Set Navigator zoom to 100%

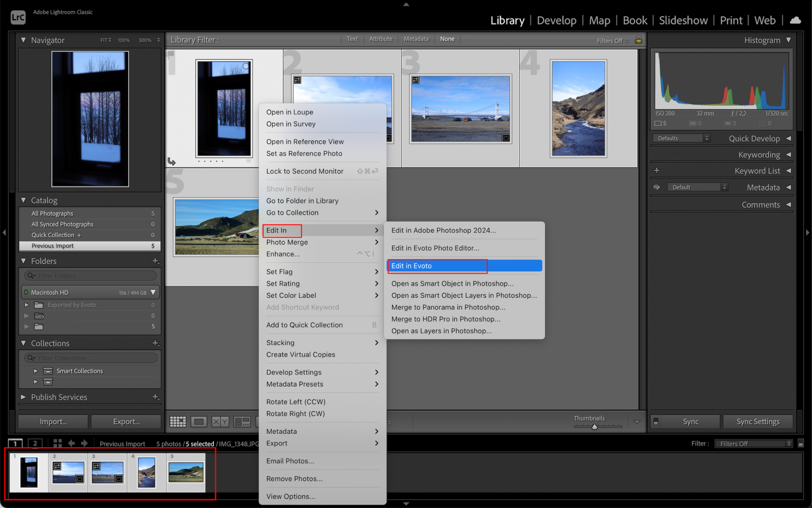[124, 40]
